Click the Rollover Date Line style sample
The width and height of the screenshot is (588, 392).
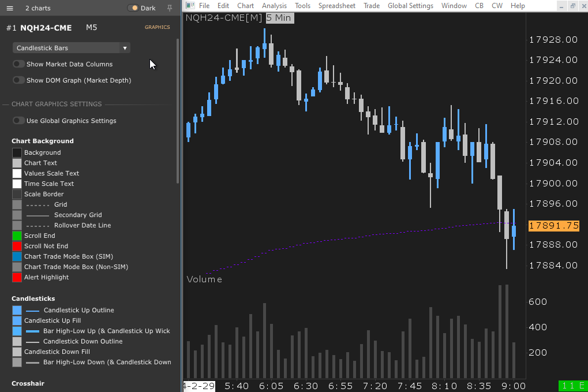point(36,225)
